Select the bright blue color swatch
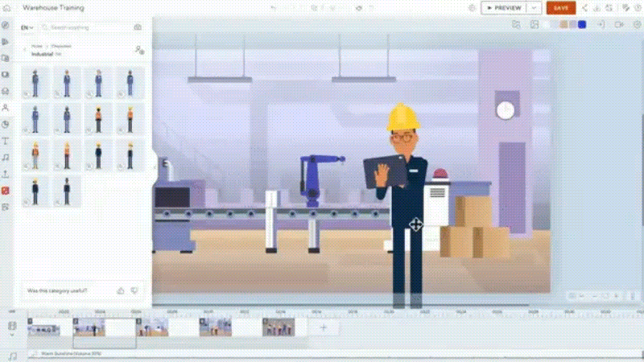This screenshot has height=362, width=644. (582, 25)
